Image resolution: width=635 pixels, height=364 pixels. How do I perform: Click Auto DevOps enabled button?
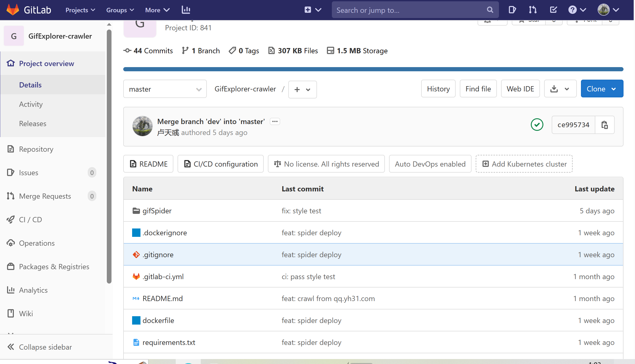pyautogui.click(x=430, y=164)
